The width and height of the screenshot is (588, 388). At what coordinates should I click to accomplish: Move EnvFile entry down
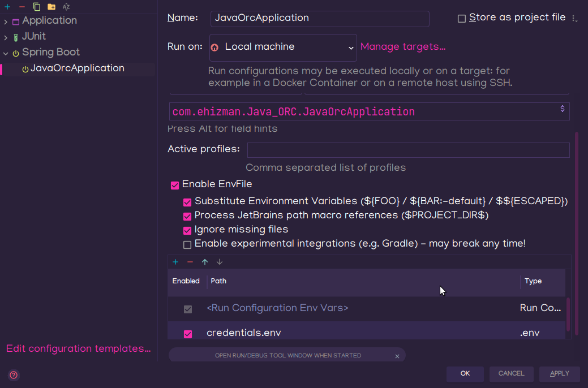220,262
